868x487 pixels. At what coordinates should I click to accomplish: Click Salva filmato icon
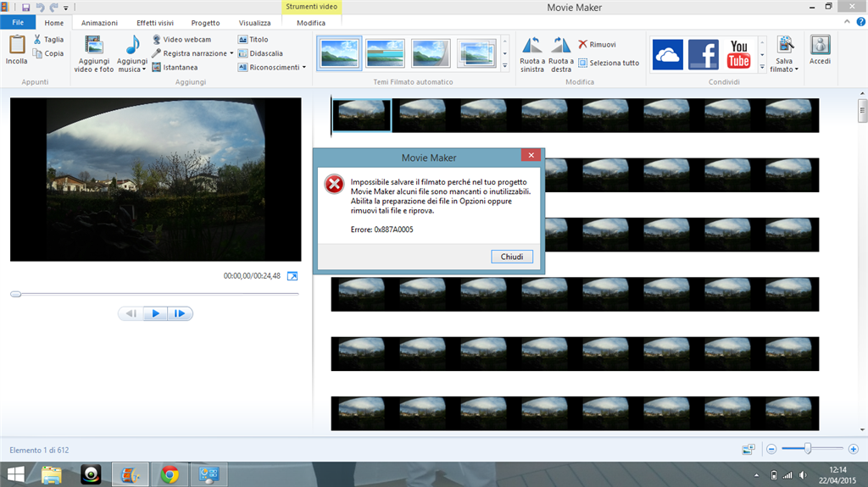[x=784, y=46]
